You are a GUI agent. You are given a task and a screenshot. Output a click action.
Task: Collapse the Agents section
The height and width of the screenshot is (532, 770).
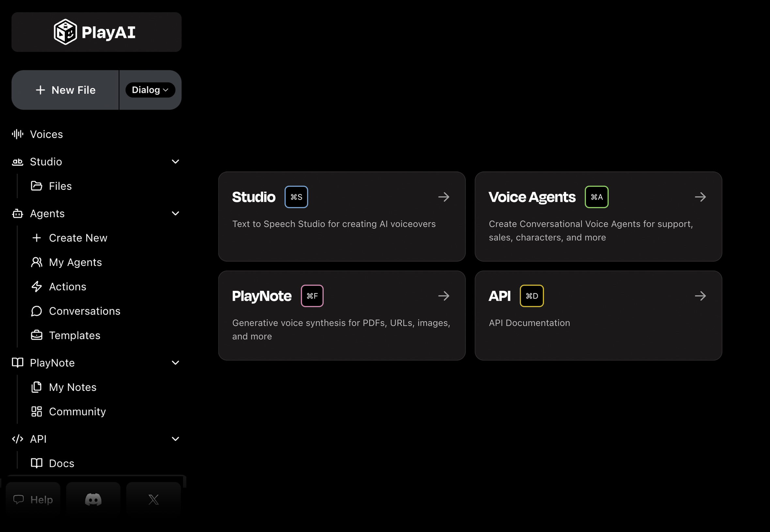(x=176, y=213)
